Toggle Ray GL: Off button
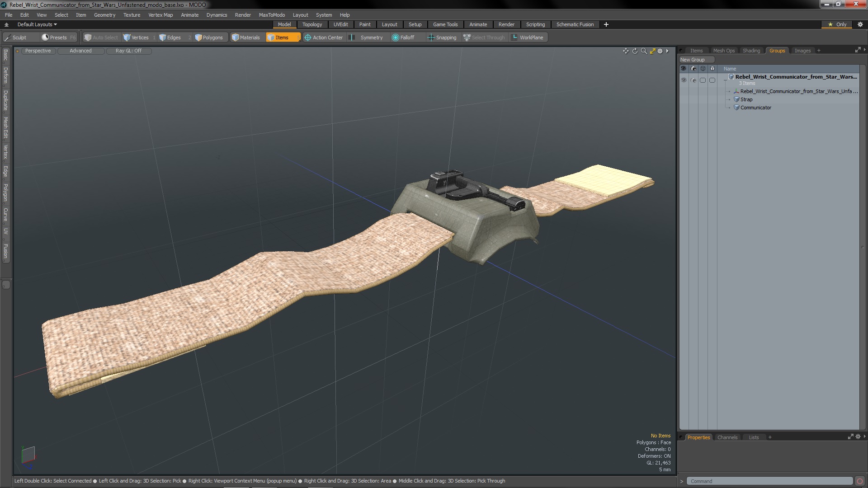Screen dimensions: 868x488 pos(128,51)
